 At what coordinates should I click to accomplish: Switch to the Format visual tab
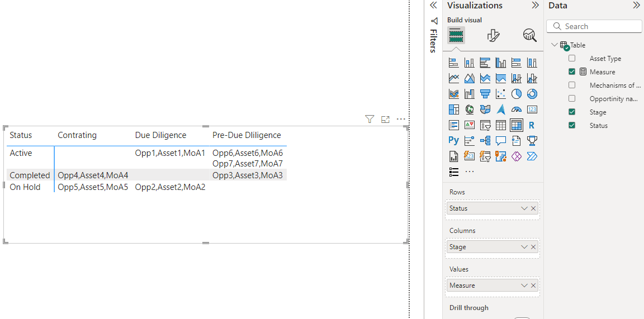tap(493, 35)
